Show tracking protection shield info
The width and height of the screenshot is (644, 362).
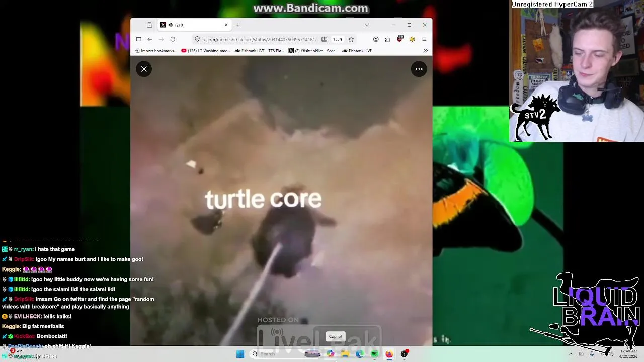197,39
